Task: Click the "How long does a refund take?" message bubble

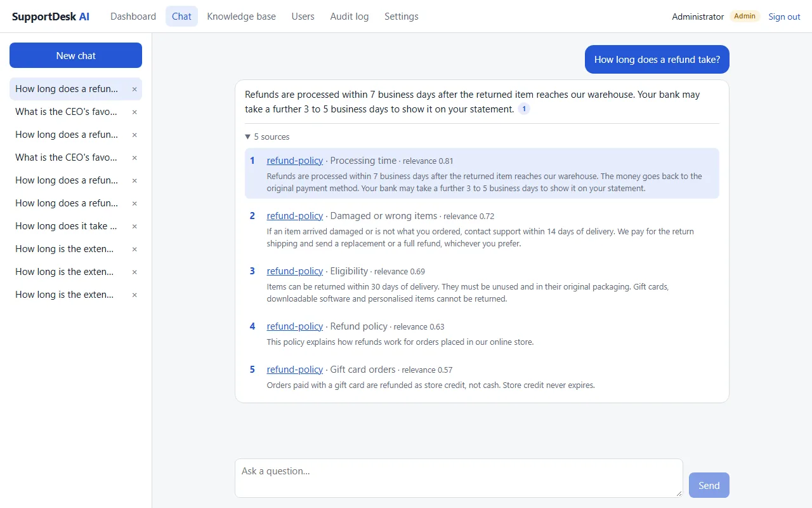Action: coord(657,60)
